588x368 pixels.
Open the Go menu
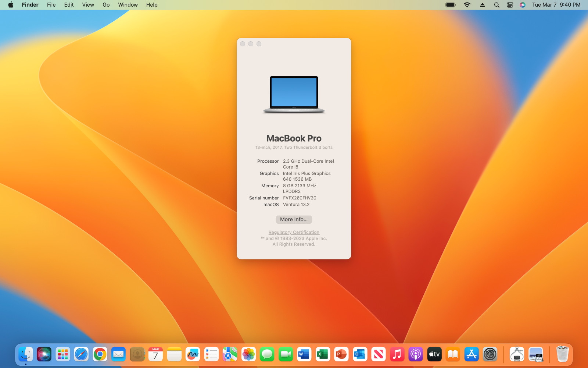tap(106, 5)
